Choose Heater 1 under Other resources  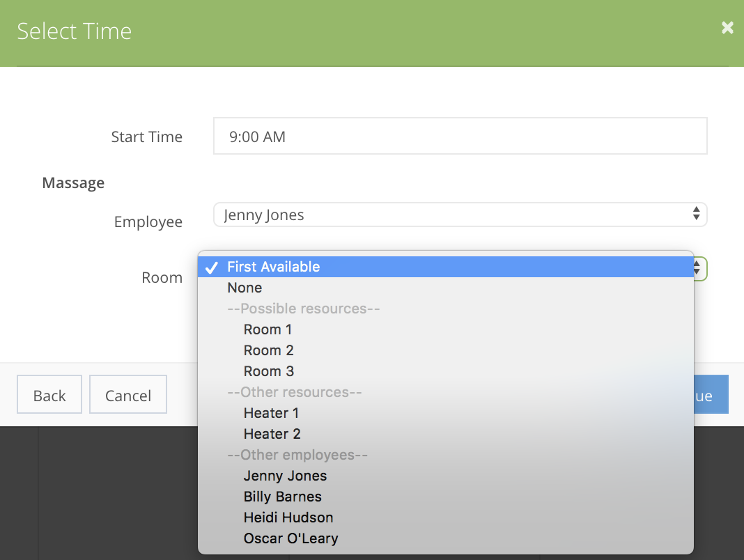(x=271, y=413)
